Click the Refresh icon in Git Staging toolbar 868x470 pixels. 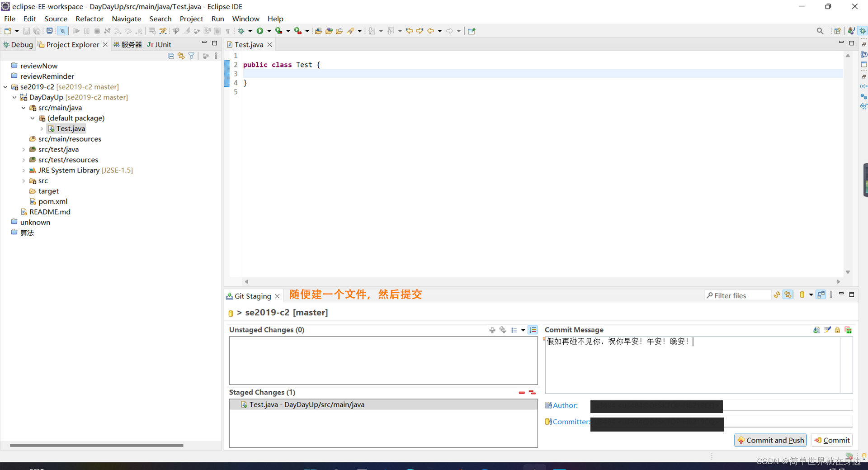pos(777,294)
